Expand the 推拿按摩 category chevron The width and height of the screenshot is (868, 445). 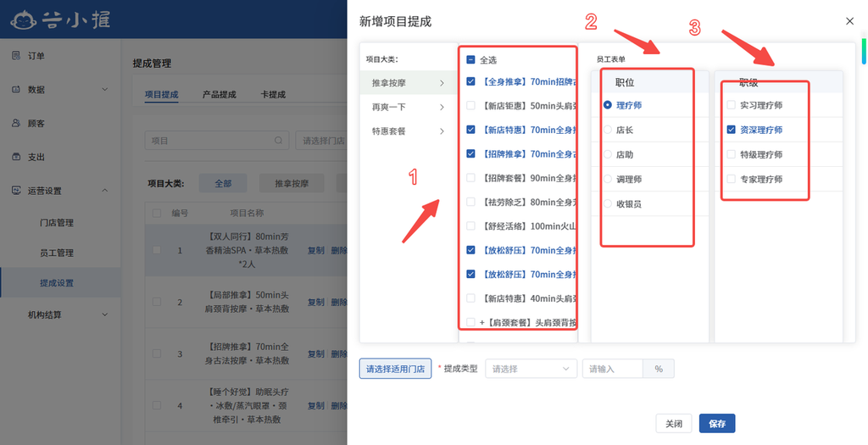coord(442,83)
